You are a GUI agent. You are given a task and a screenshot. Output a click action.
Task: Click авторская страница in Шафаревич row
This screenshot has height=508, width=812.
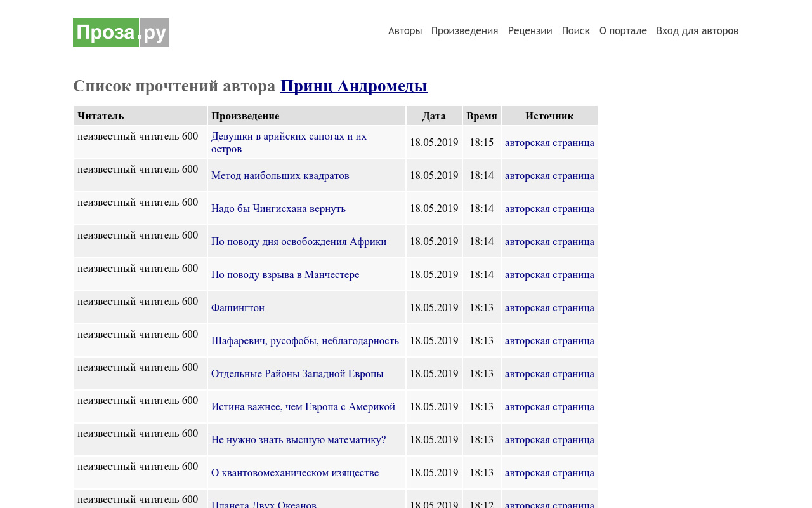pyautogui.click(x=549, y=340)
